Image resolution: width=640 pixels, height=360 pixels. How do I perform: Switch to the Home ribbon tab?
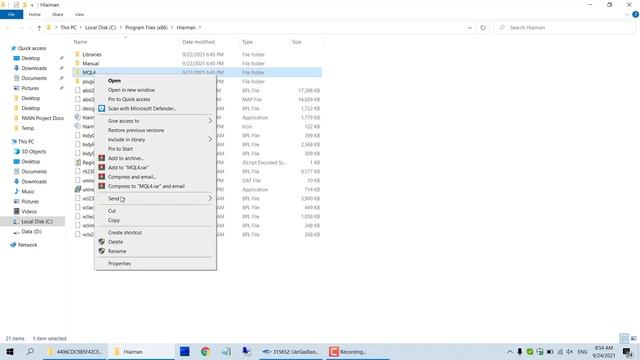(x=35, y=14)
